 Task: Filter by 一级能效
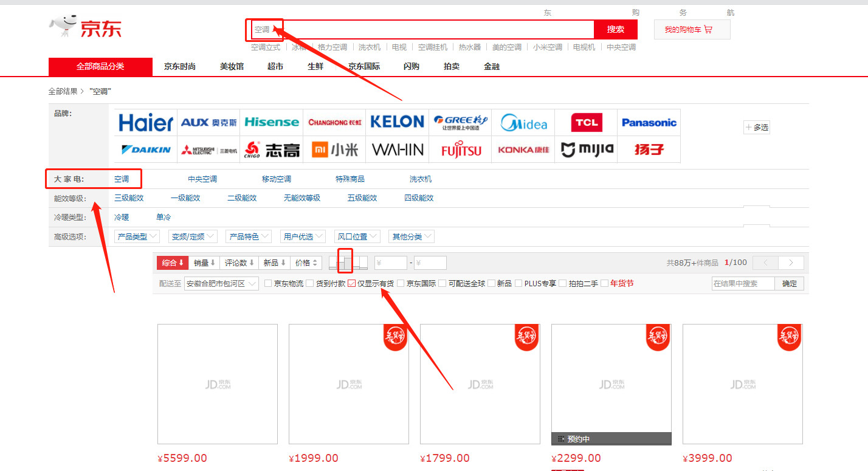tap(185, 198)
